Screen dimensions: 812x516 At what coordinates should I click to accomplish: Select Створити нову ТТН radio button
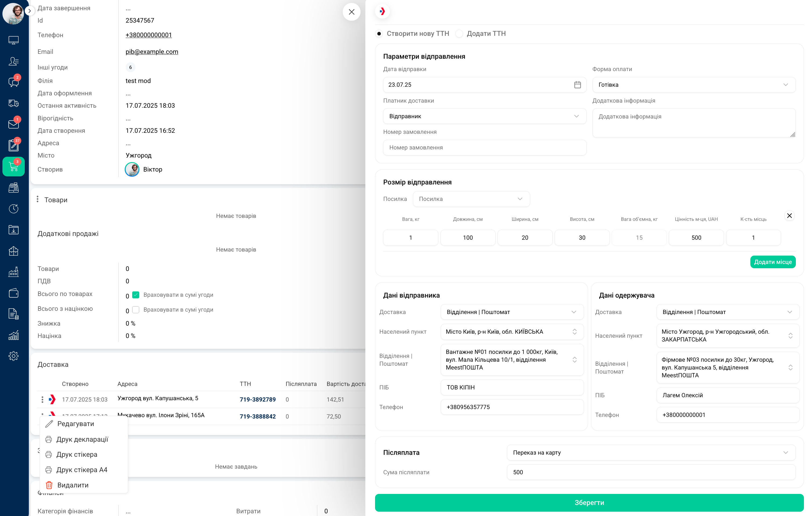[379, 34]
